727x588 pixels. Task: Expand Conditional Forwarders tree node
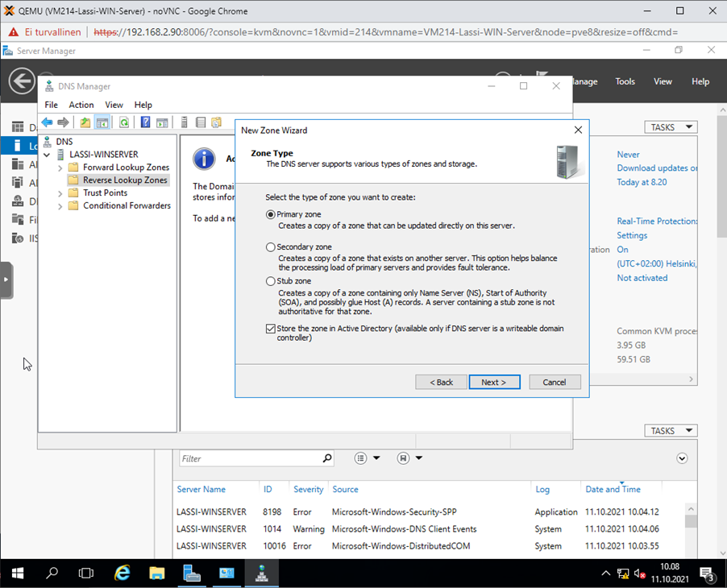(60, 206)
